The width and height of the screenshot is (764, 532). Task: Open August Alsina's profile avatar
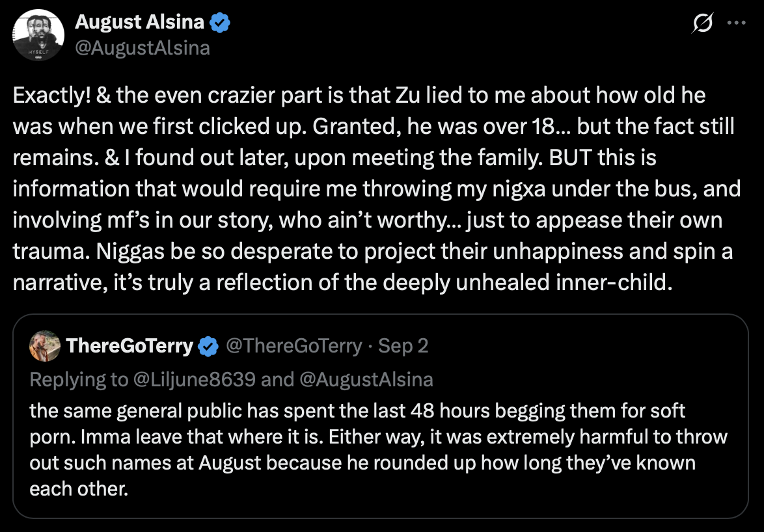point(38,34)
